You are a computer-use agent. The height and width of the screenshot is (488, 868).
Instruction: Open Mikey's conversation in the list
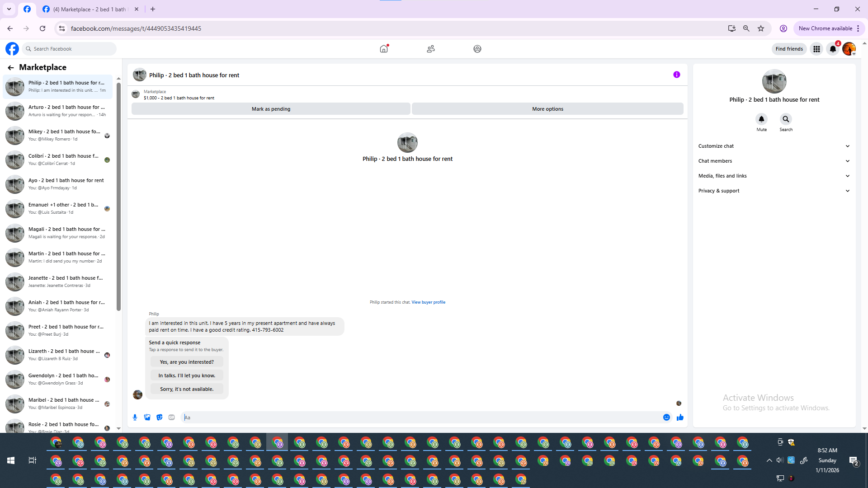pos(58,135)
